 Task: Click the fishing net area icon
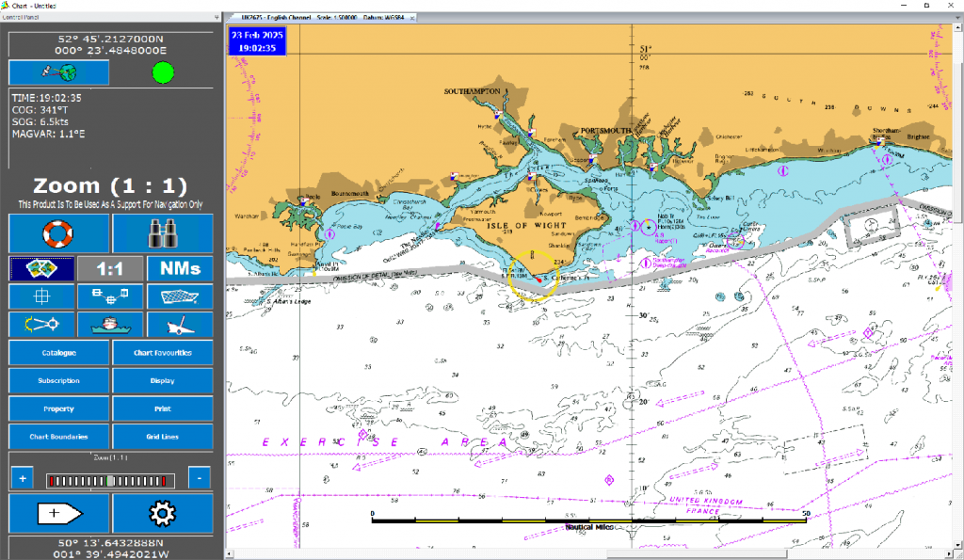point(180,296)
